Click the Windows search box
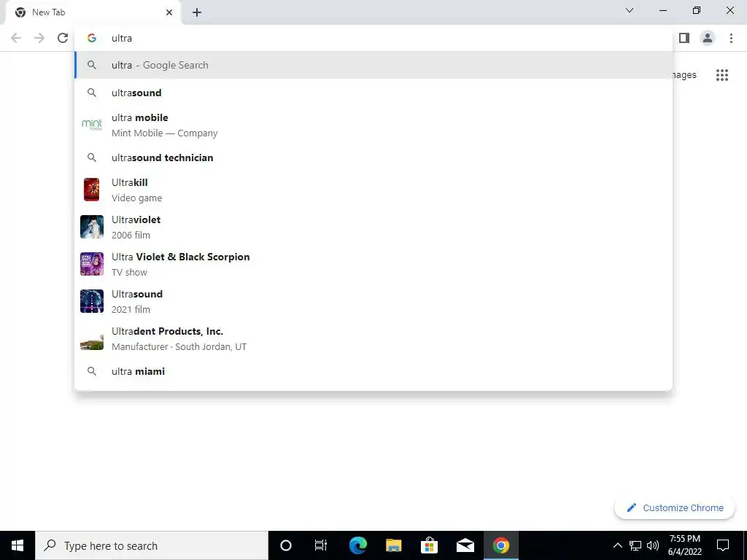Image resolution: width=747 pixels, height=560 pixels. coord(152,545)
